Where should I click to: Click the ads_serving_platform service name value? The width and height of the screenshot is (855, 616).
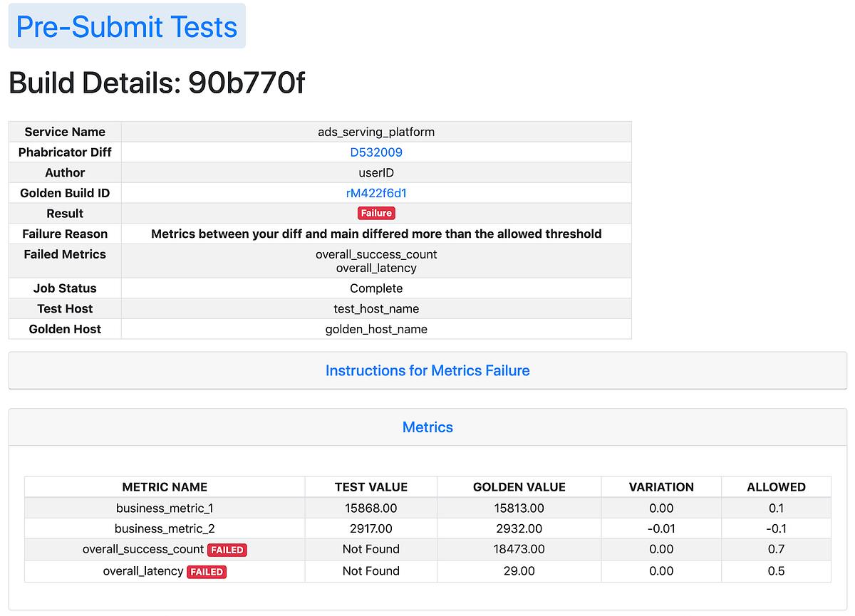click(376, 132)
